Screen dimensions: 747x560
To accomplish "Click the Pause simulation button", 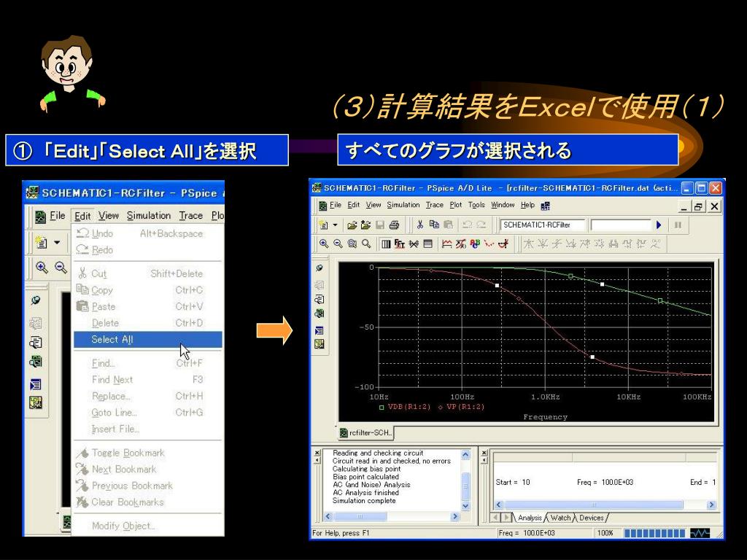I will coord(678,225).
